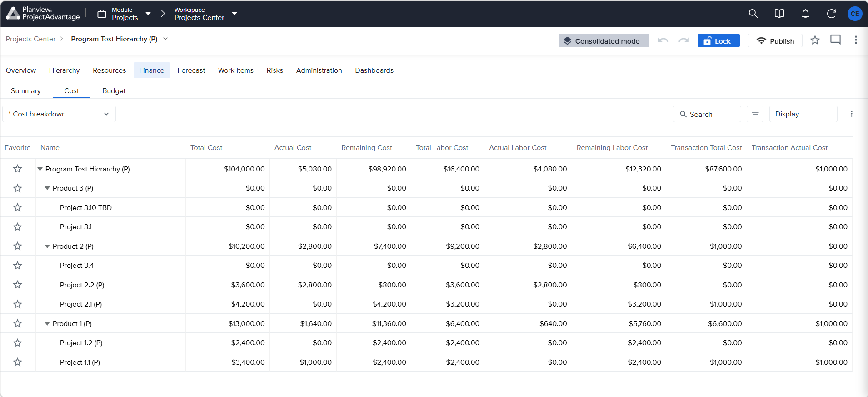Open the table filter icon

(x=755, y=114)
